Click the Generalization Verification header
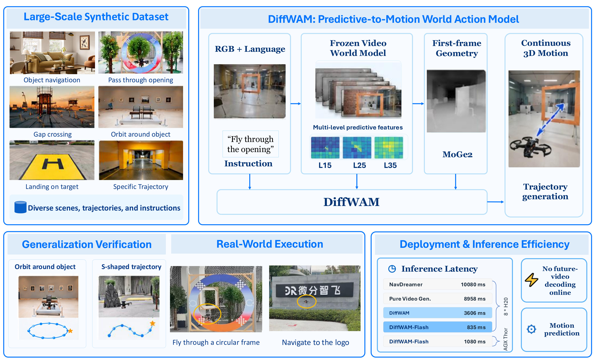Viewport: 595px width, 364px height. coord(87,244)
